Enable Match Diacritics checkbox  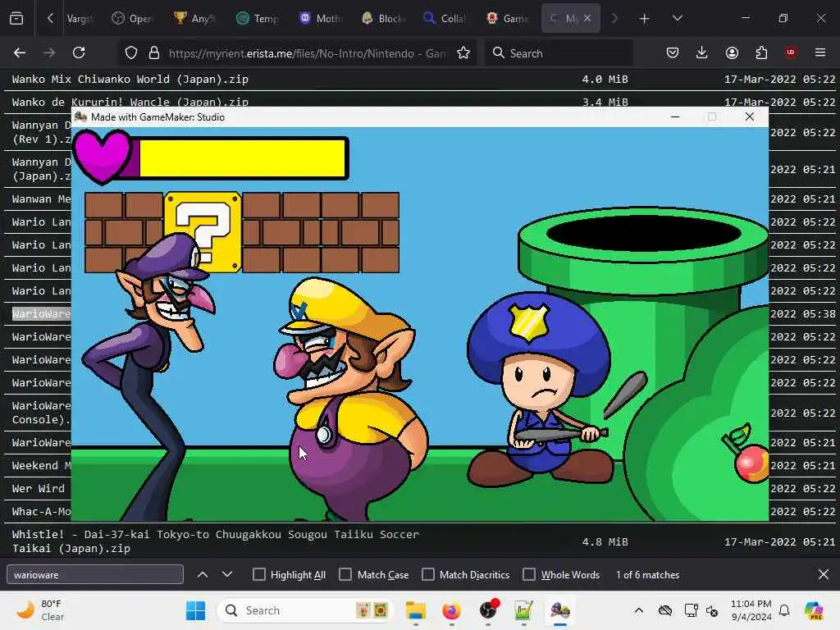428,574
